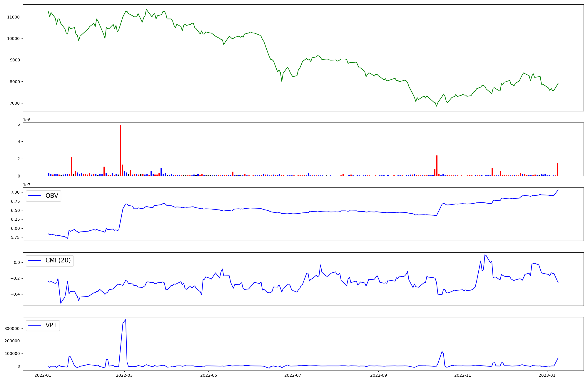
Task: Click the 2022-11 x-axis date label
Action: 463,375
